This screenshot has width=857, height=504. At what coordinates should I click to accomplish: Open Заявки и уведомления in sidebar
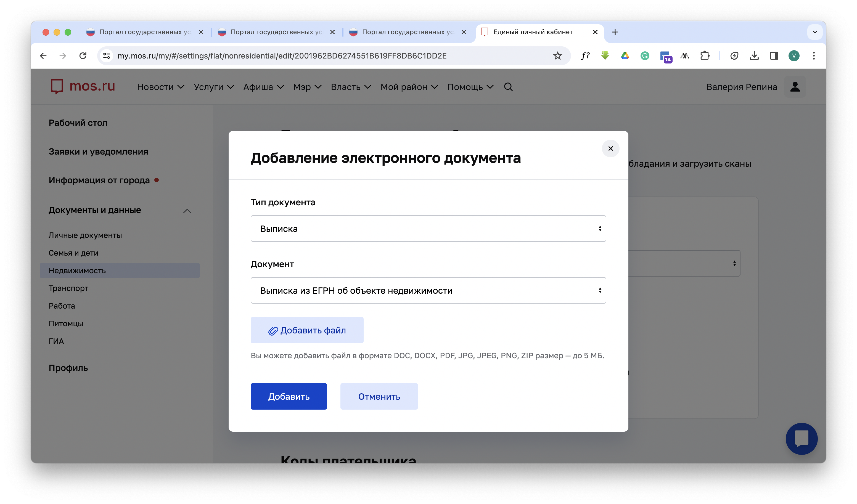(x=98, y=151)
